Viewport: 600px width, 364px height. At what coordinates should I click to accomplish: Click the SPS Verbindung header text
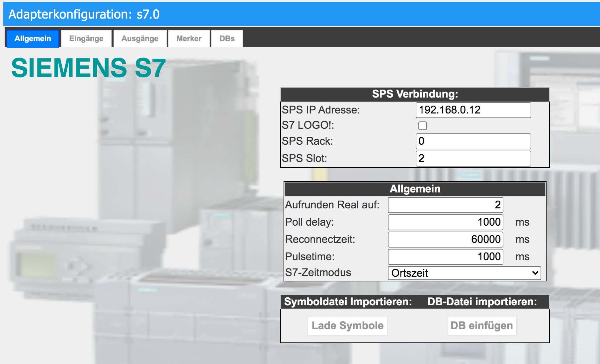[x=415, y=94]
